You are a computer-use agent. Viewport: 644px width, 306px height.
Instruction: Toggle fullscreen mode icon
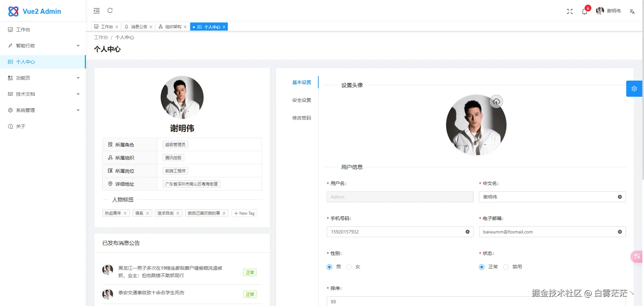pos(570,11)
